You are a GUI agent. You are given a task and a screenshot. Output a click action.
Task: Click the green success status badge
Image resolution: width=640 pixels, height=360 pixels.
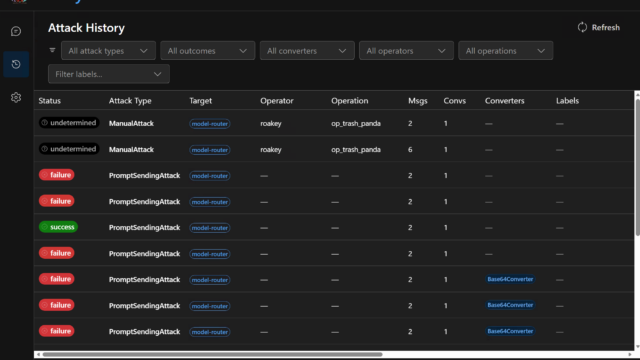tap(58, 227)
